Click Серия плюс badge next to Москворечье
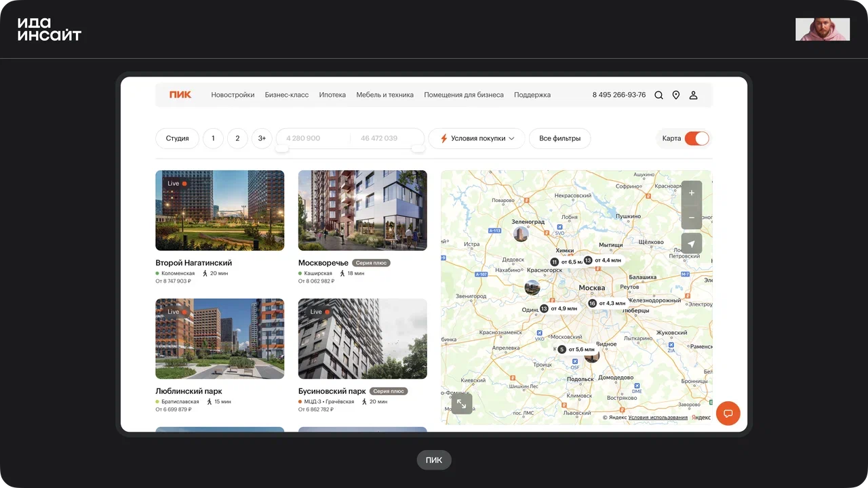868x488 pixels. (372, 263)
